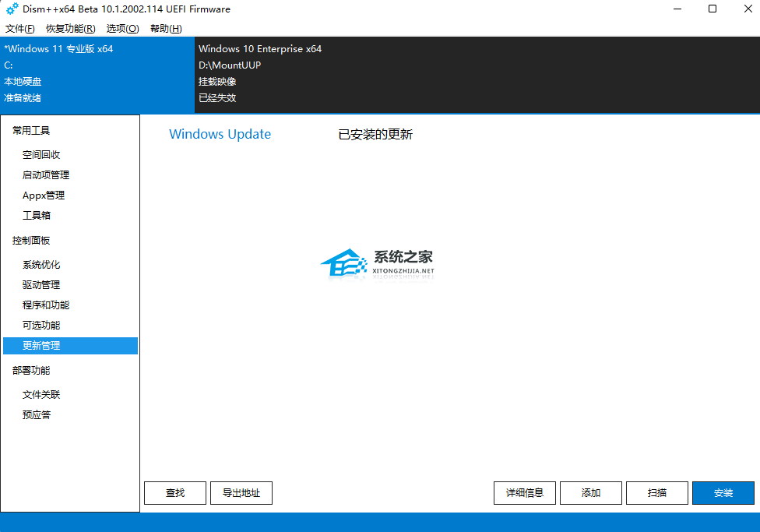
Task: Click the 已经失效 status text
Action: pyautogui.click(x=217, y=98)
